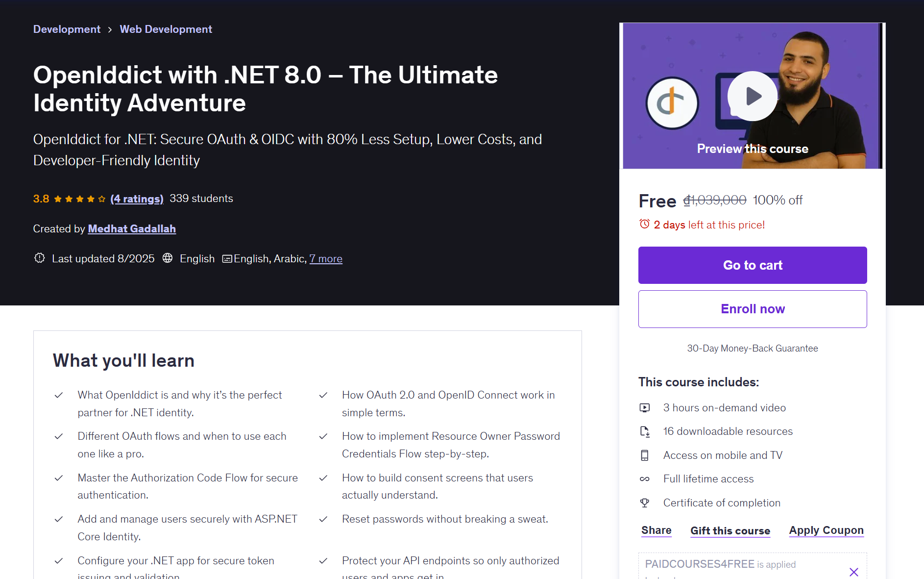The image size is (924, 579).
Task: Open the Web Development category page
Action: 166,29
